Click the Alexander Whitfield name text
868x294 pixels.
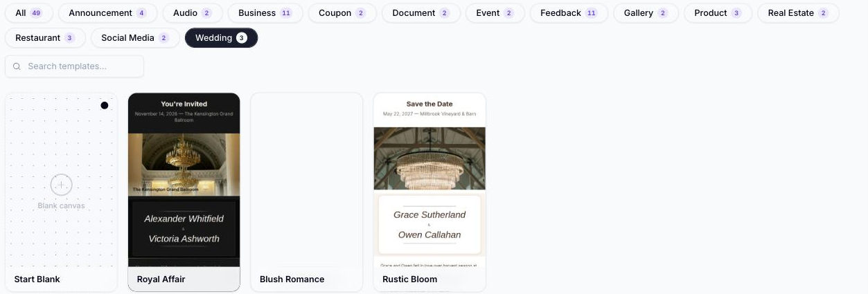coord(184,219)
